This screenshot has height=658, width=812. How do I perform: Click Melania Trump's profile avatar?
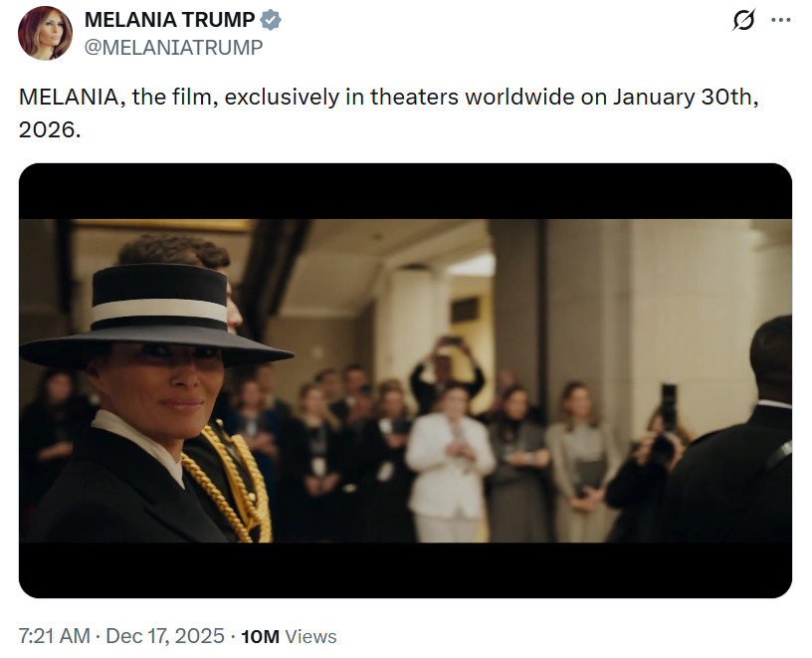(45, 33)
